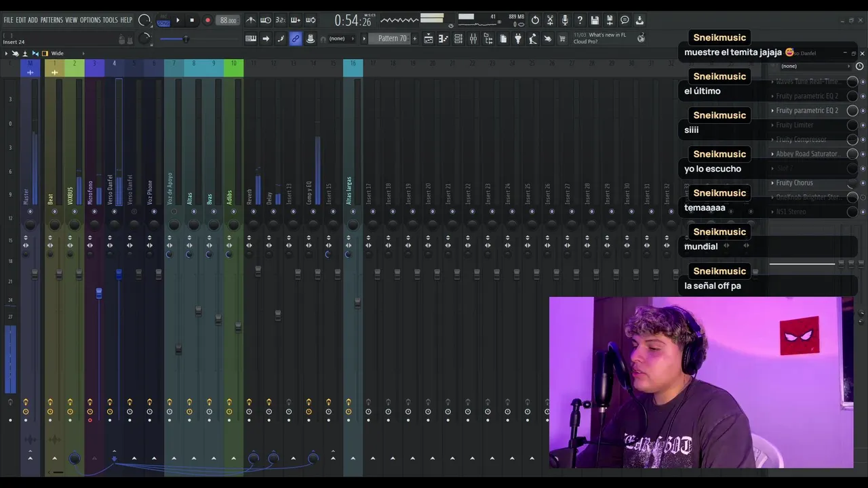The width and height of the screenshot is (868, 488).
Task: Click the render as audio file icon
Action: point(610,20)
